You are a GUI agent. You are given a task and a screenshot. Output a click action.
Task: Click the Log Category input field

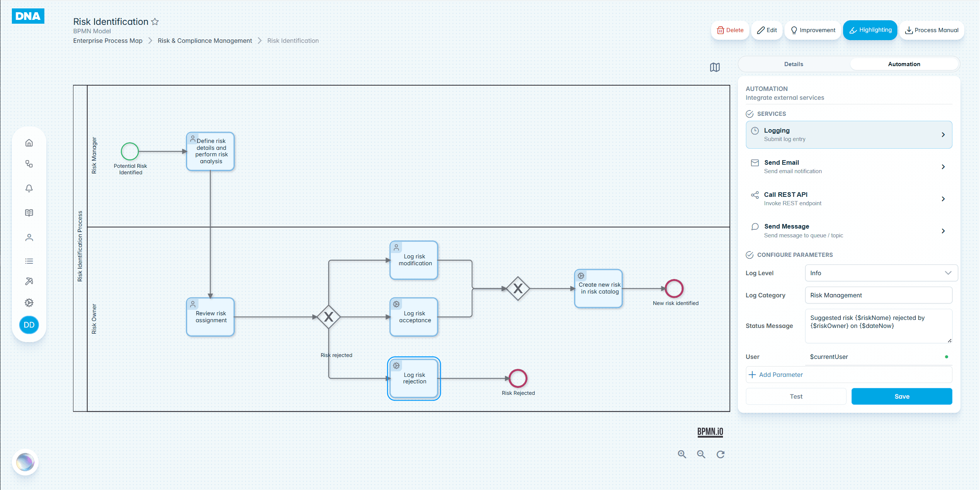878,295
